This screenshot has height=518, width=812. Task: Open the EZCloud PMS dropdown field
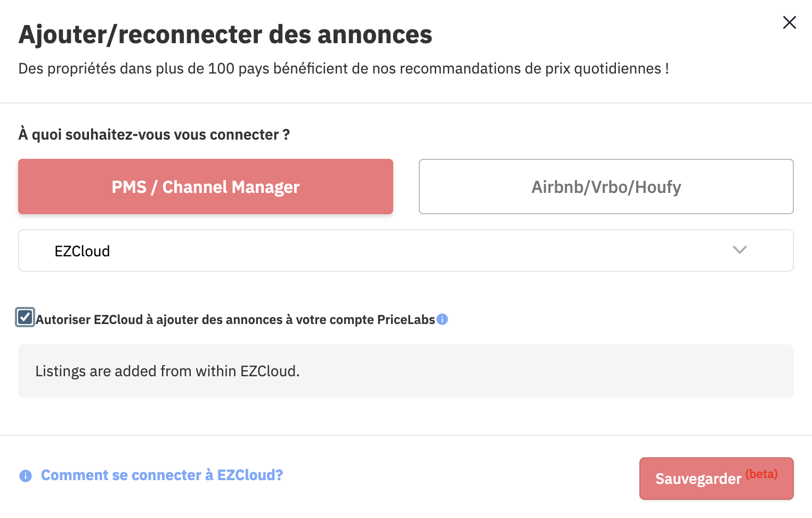(x=406, y=250)
